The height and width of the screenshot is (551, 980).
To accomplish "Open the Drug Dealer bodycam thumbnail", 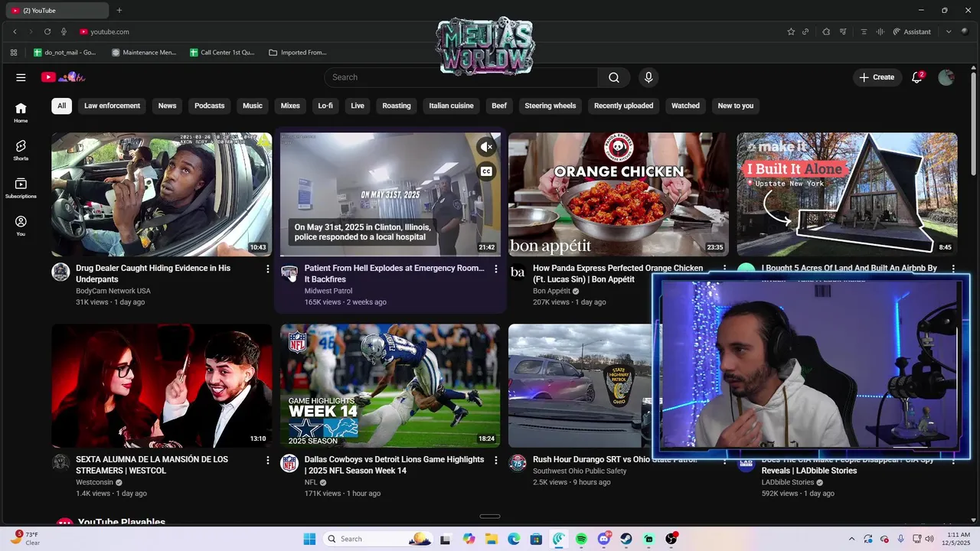I will coord(162,194).
